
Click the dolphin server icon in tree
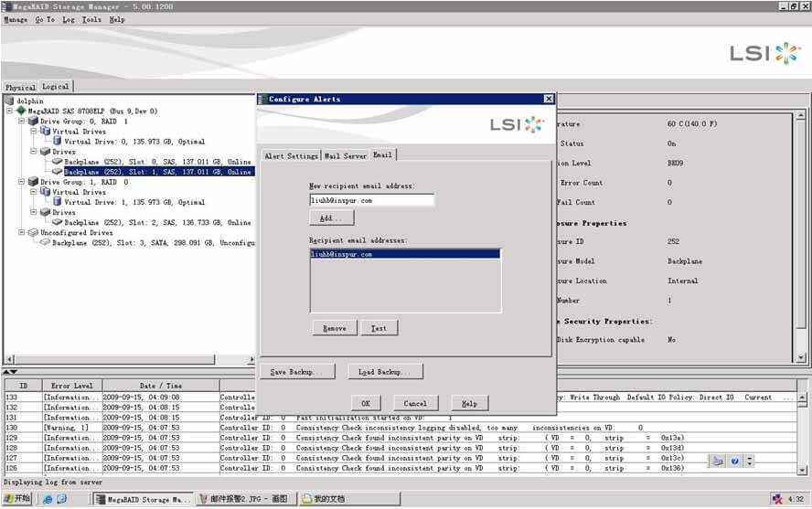pos(10,101)
